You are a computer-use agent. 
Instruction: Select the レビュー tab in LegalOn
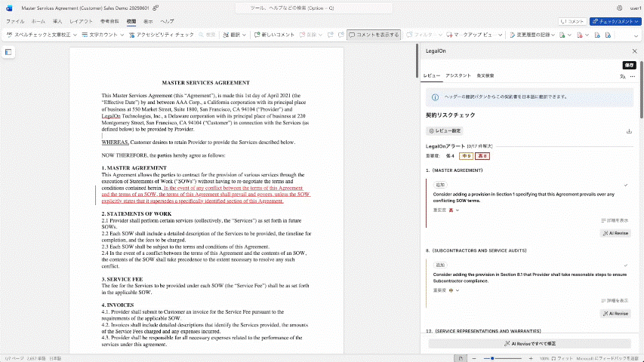click(432, 76)
